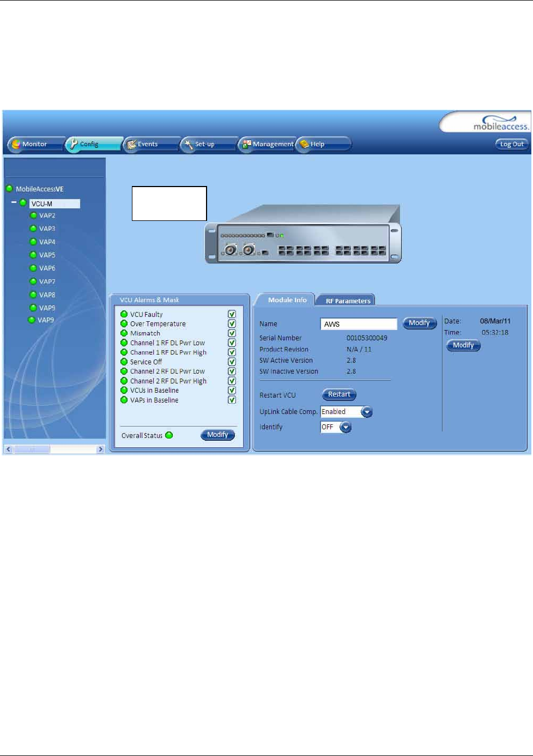Switch to the Module Info tab
This screenshot has width=533, height=756.
(x=287, y=300)
